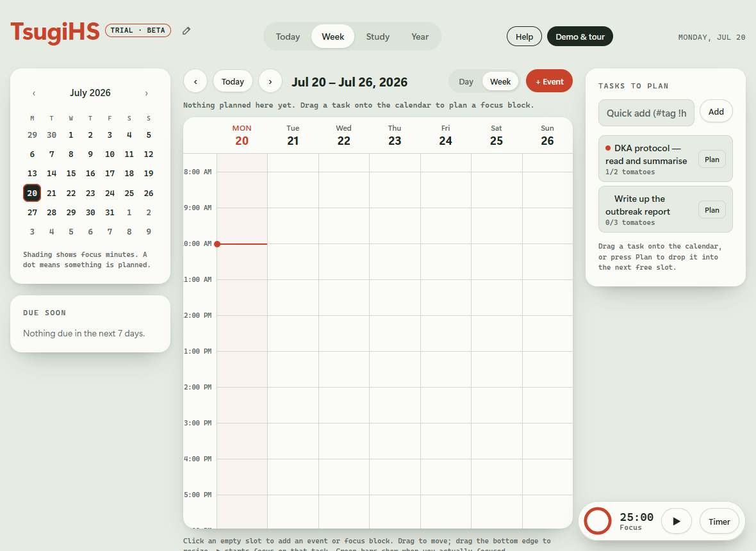Open the Study tab
Viewport: 756px width, 551px height.
(377, 37)
